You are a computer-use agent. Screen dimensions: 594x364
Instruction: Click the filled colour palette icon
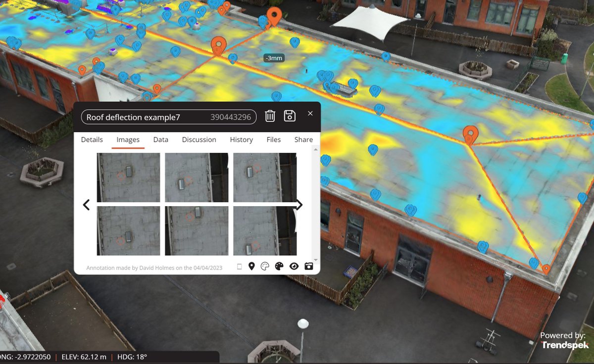279,267
